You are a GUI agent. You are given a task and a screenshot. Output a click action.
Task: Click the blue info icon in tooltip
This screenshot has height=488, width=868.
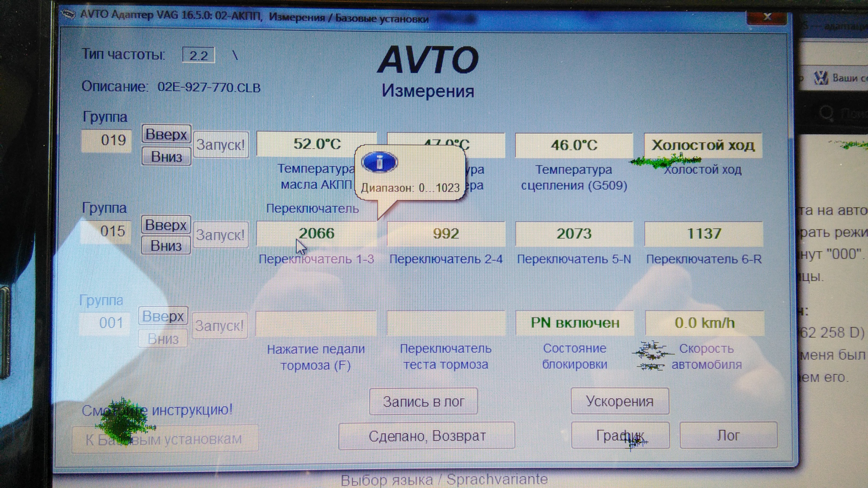click(x=379, y=162)
